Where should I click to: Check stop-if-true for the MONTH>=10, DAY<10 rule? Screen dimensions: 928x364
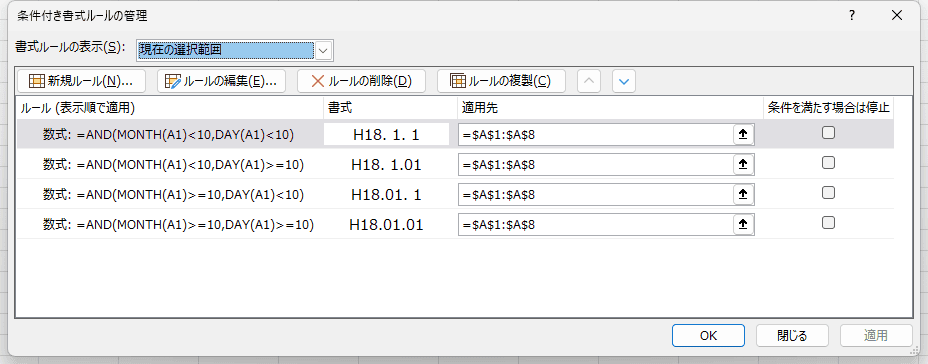829,193
